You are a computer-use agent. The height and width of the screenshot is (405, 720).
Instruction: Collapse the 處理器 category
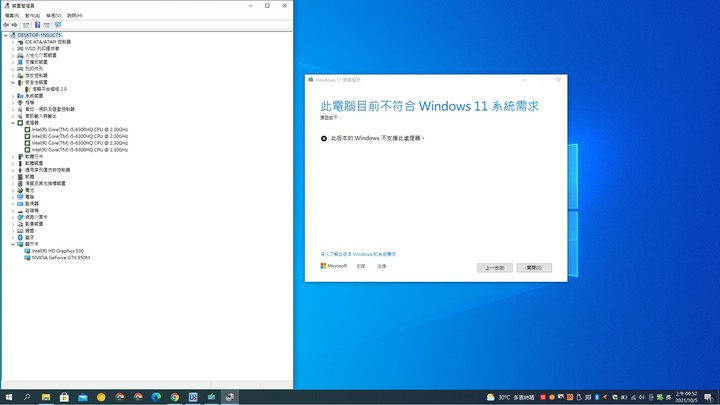click(13, 123)
